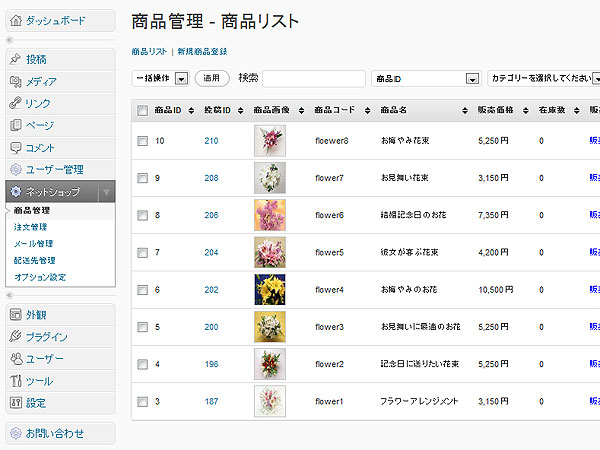Check the row for product ID 10
Viewport: 600px width, 450px height.
(x=142, y=141)
